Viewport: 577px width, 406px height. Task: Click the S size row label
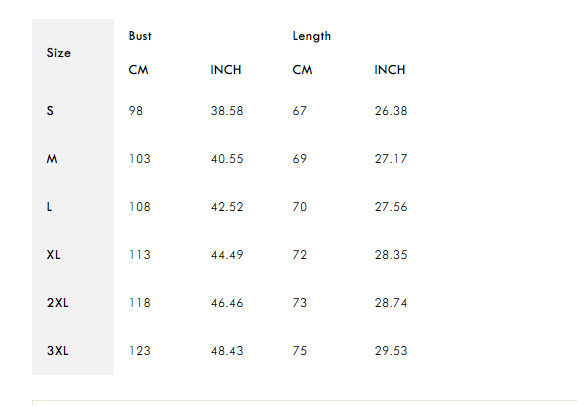(x=50, y=111)
